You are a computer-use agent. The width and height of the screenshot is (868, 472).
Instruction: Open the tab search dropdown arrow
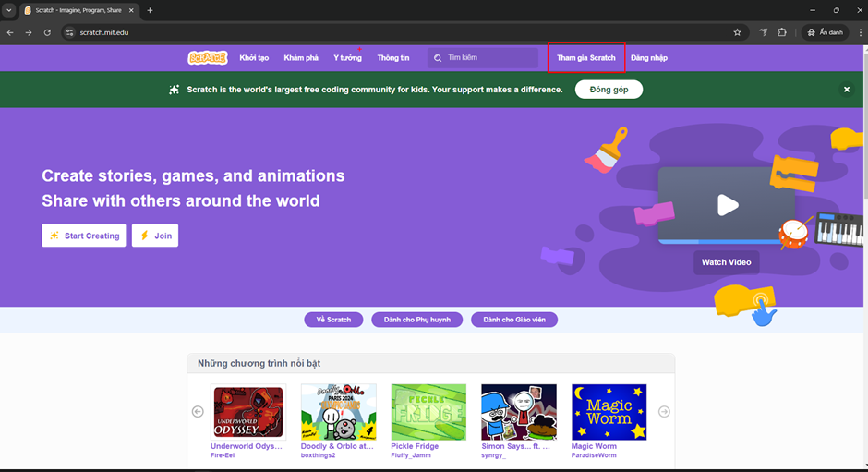[9, 10]
